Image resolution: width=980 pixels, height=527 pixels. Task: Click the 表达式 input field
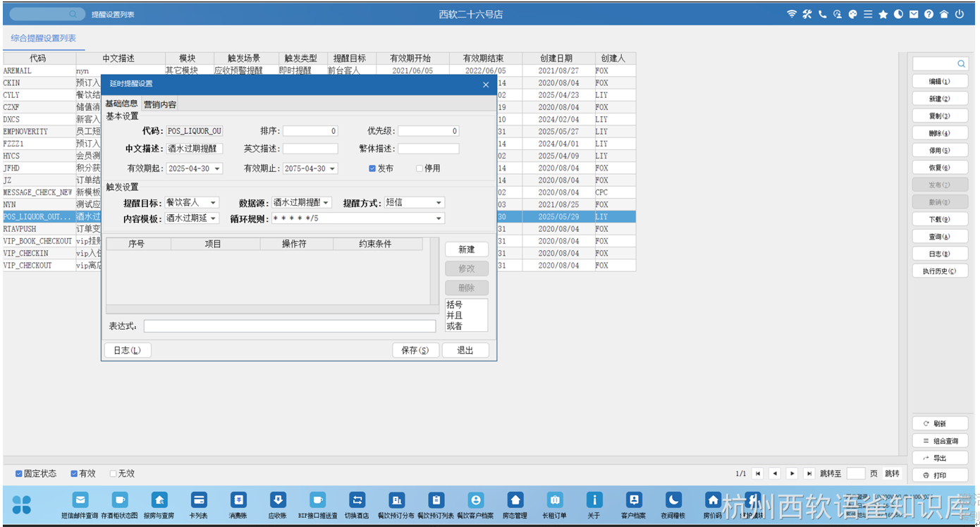[290, 326]
